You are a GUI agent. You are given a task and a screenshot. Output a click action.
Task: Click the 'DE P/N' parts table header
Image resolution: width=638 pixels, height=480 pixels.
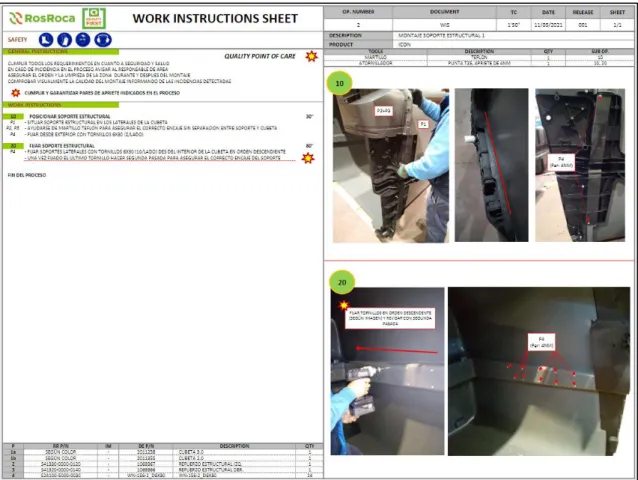click(x=146, y=446)
